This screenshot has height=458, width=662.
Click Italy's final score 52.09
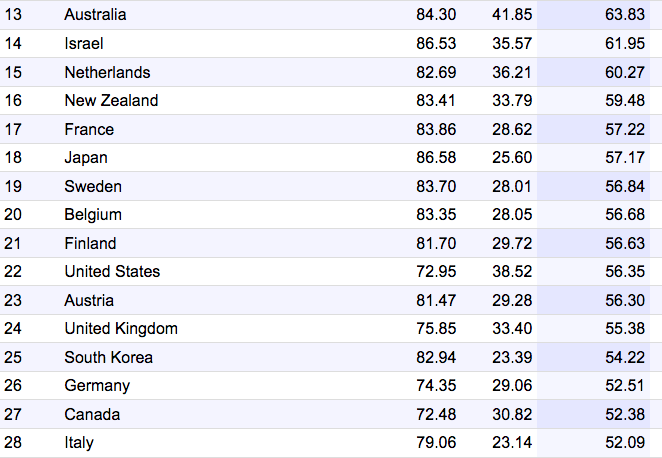coord(625,442)
